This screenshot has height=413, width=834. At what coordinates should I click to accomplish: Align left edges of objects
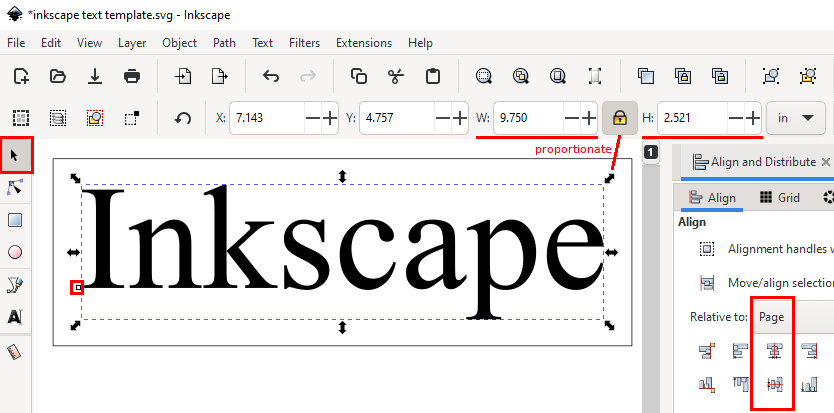(740, 351)
